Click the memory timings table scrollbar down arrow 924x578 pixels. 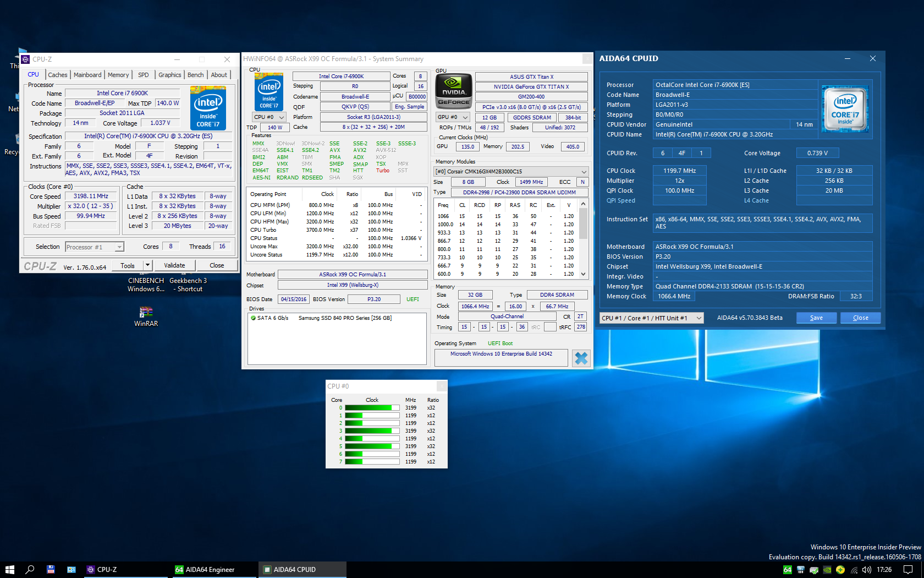(x=583, y=274)
